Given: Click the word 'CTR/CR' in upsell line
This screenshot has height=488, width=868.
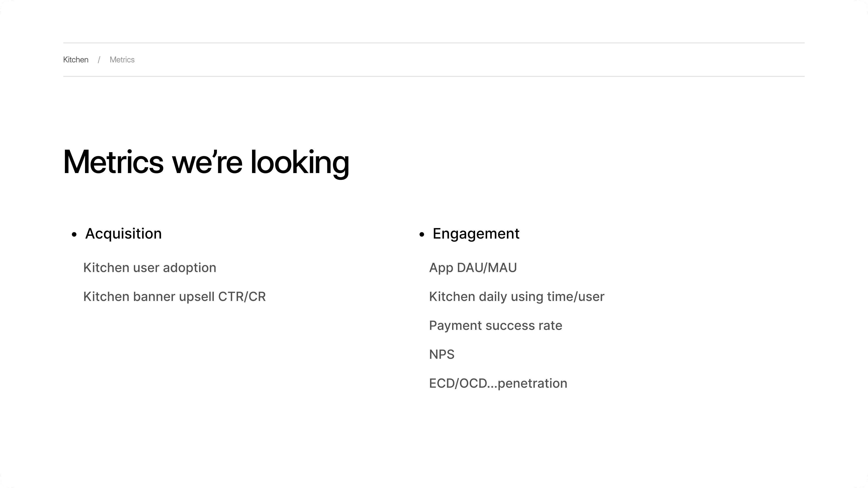Looking at the screenshot, I should click(x=242, y=297).
